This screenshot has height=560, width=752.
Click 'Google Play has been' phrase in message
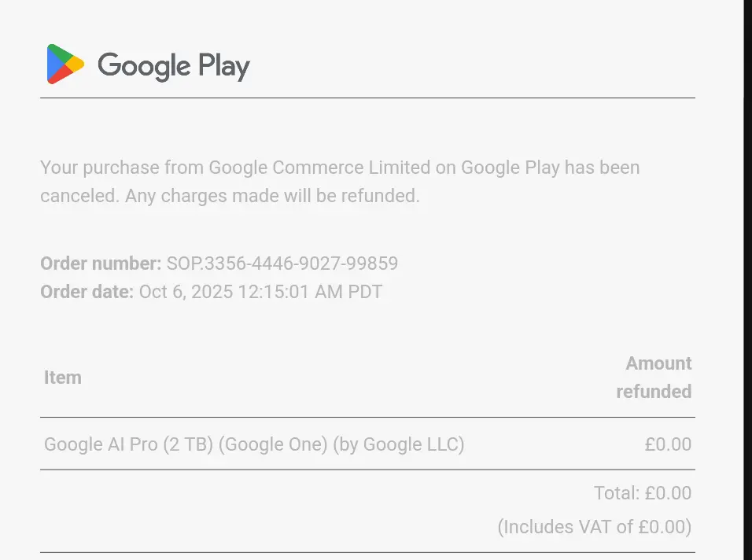coord(550,168)
